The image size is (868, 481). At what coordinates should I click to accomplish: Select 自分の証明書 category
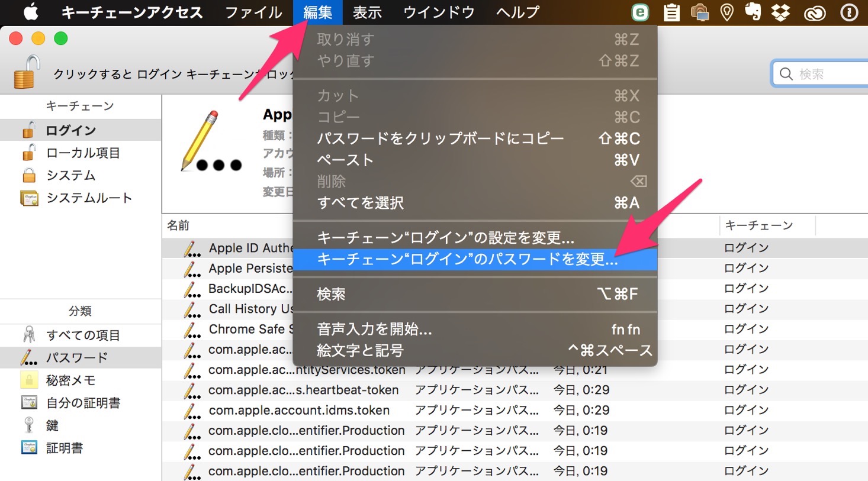pyautogui.click(x=81, y=403)
